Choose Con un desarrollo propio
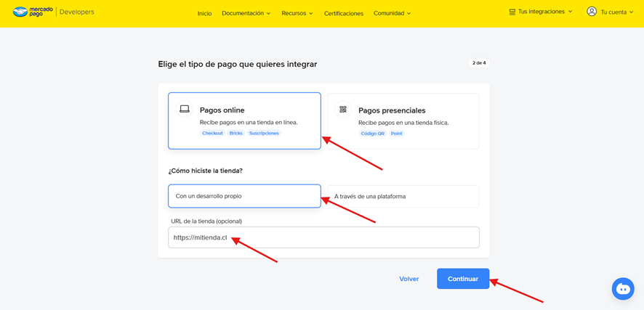Viewport: 644px width, 310px height. pyautogui.click(x=244, y=196)
